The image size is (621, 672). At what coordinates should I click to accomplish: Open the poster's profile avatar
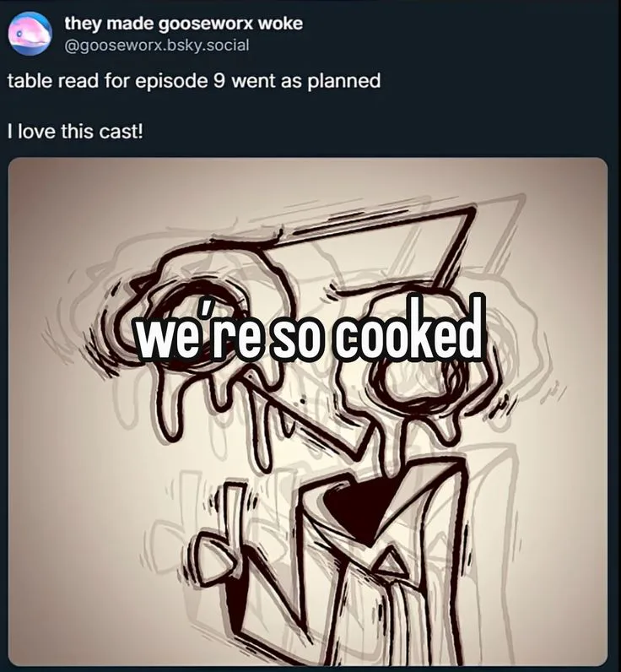coord(30,33)
